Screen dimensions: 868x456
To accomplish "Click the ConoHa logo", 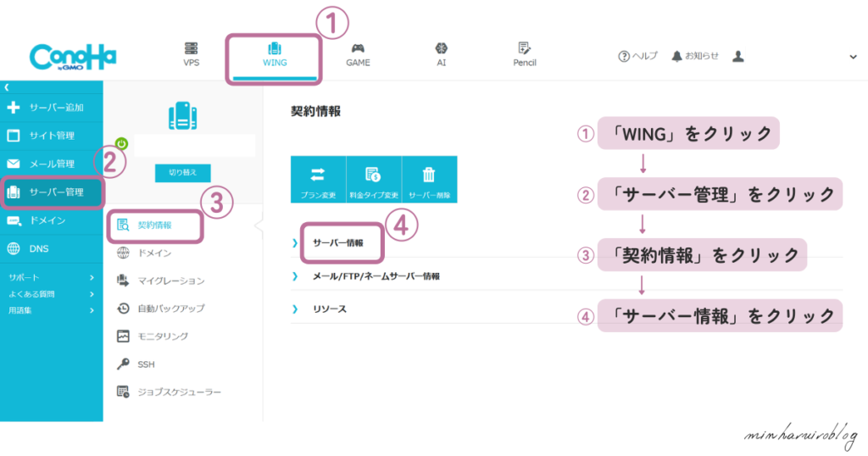I will 73,57.
